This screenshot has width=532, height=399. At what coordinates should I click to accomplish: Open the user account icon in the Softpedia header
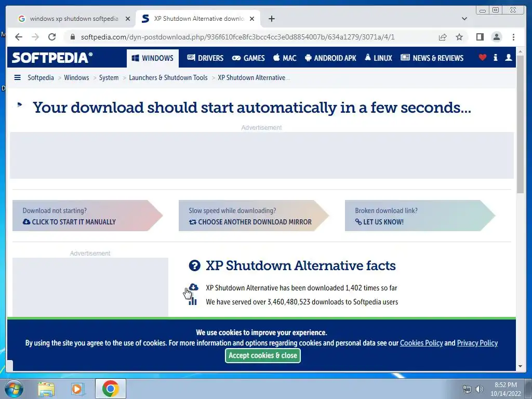(x=508, y=57)
